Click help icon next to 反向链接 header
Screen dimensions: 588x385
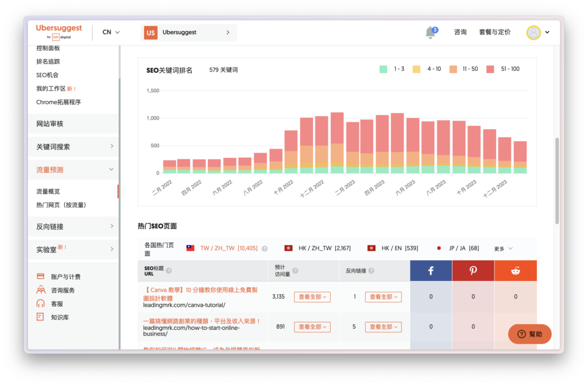pyautogui.click(x=372, y=271)
